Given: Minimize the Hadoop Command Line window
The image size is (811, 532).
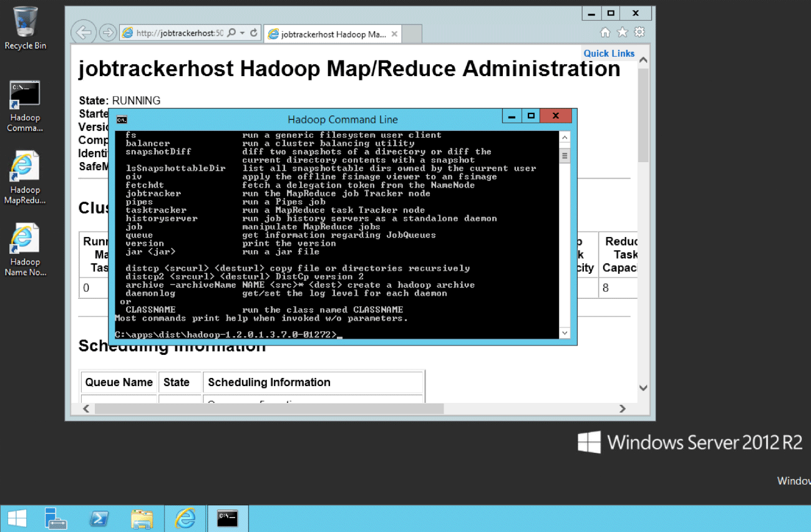Looking at the screenshot, I should point(511,116).
